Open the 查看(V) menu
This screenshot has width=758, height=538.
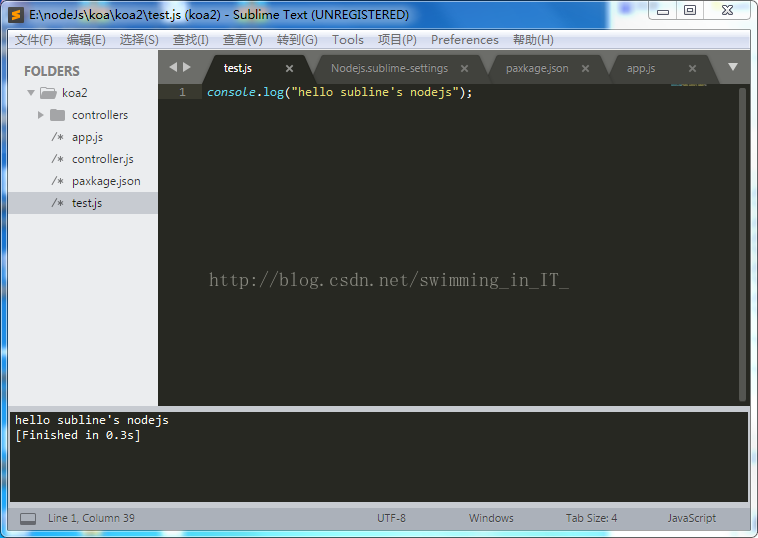click(x=243, y=40)
